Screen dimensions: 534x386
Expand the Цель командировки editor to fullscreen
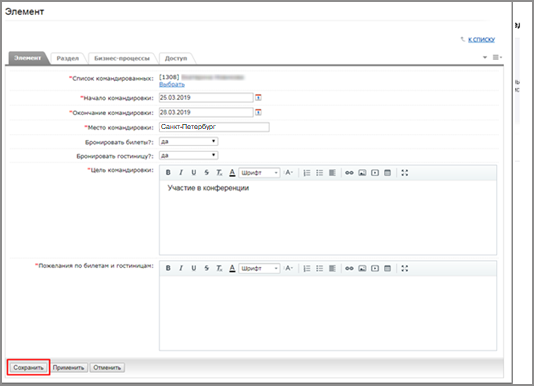click(405, 173)
